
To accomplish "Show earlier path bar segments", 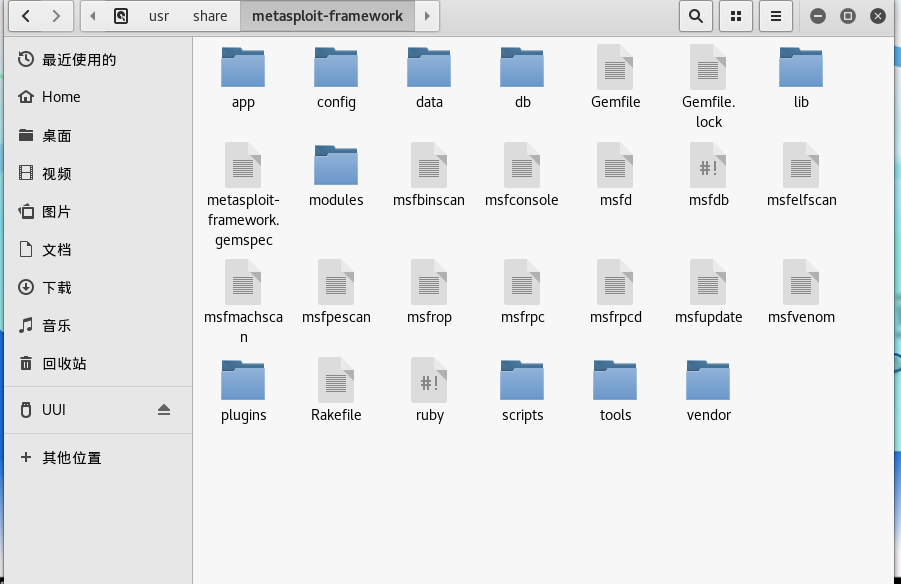I will tap(93, 16).
